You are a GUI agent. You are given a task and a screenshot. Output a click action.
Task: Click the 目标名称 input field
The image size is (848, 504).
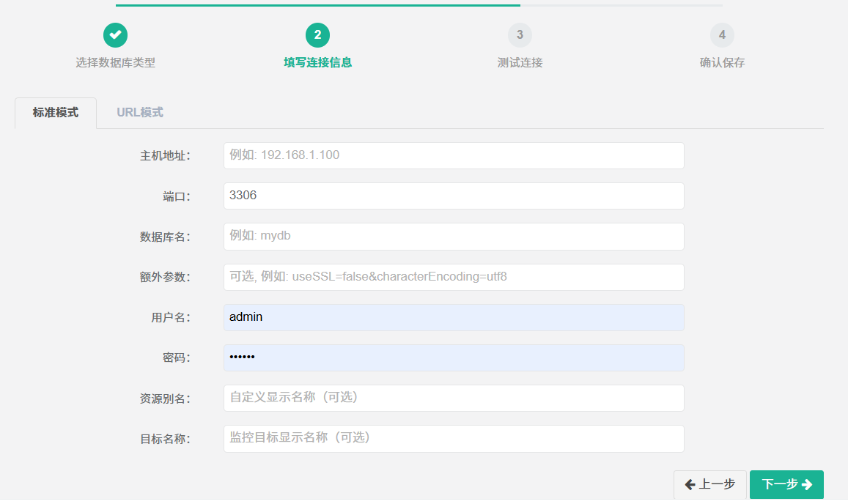click(454, 439)
